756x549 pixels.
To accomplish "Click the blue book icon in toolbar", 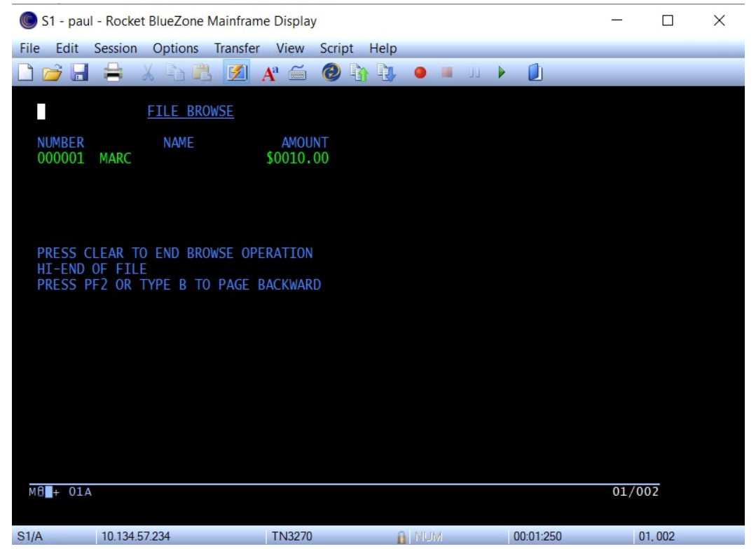I will (532, 73).
